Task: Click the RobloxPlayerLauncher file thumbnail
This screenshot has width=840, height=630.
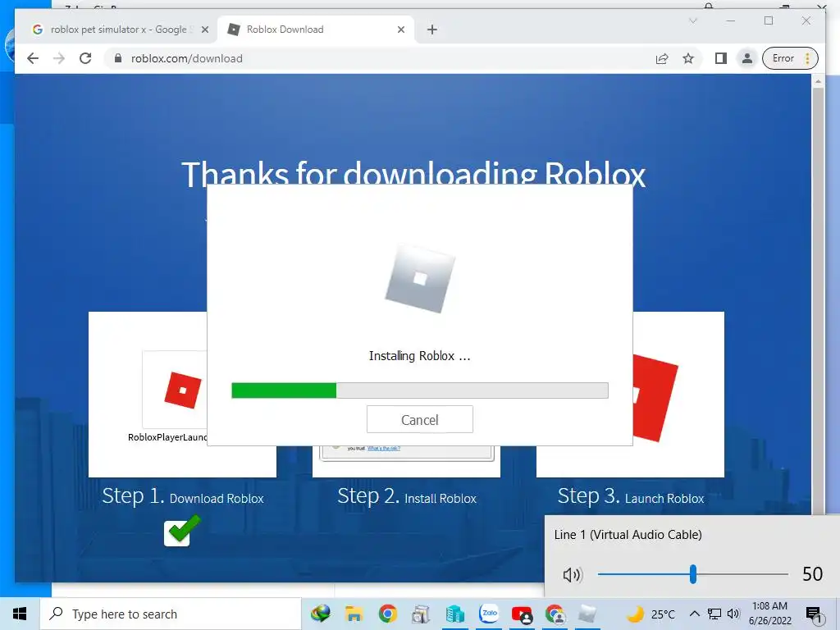Action: click(x=175, y=390)
